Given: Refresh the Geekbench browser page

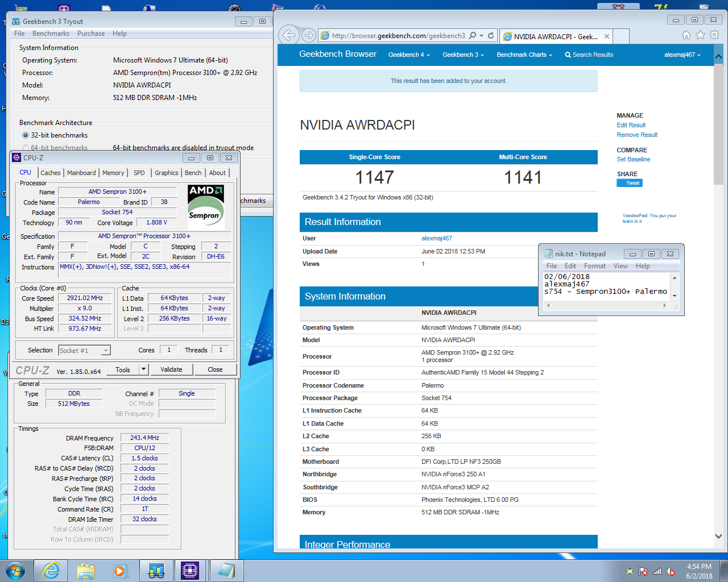Looking at the screenshot, I should (491, 35).
